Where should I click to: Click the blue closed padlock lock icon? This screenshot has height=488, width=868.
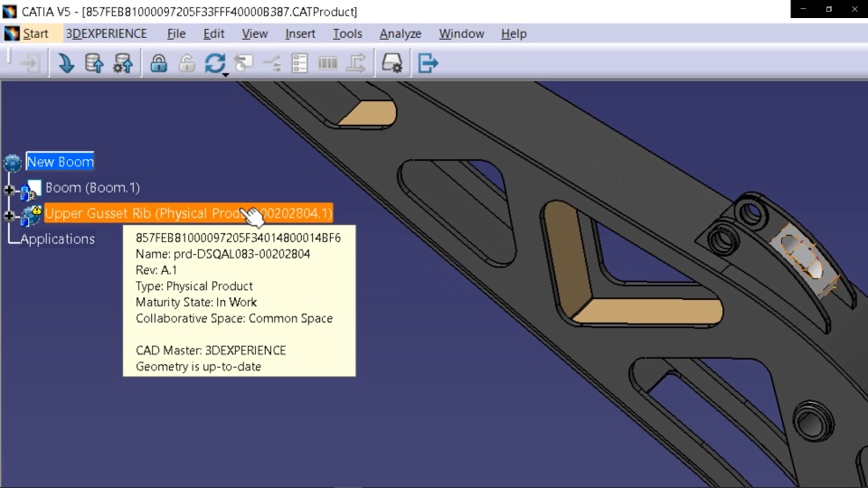click(159, 63)
